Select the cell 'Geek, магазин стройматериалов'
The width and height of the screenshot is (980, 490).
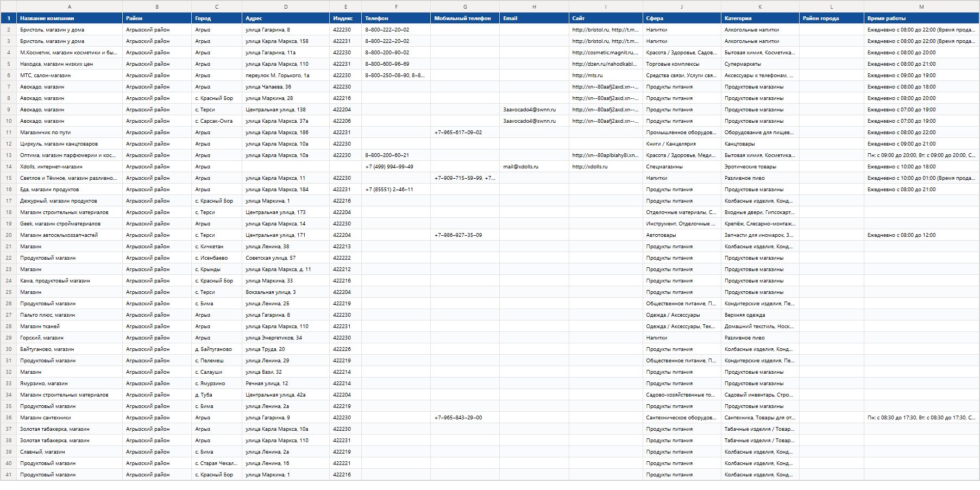coord(70,224)
